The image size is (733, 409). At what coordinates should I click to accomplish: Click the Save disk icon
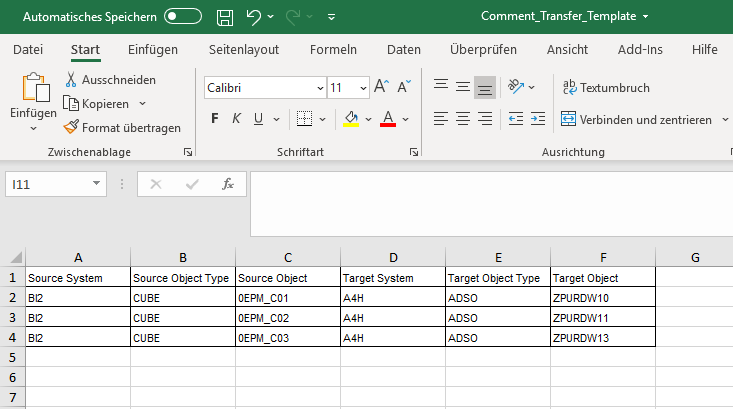coord(225,17)
